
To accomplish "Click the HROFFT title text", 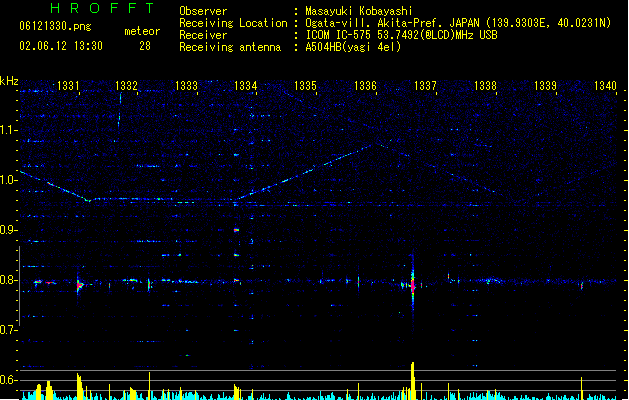I will [102, 8].
